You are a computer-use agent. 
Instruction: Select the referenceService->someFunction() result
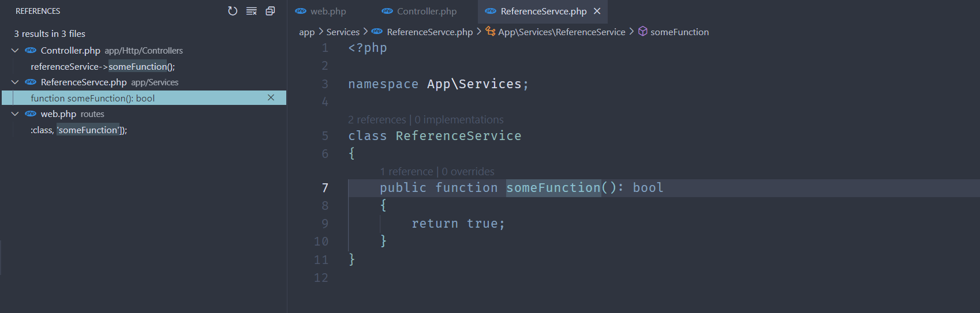coord(103,67)
